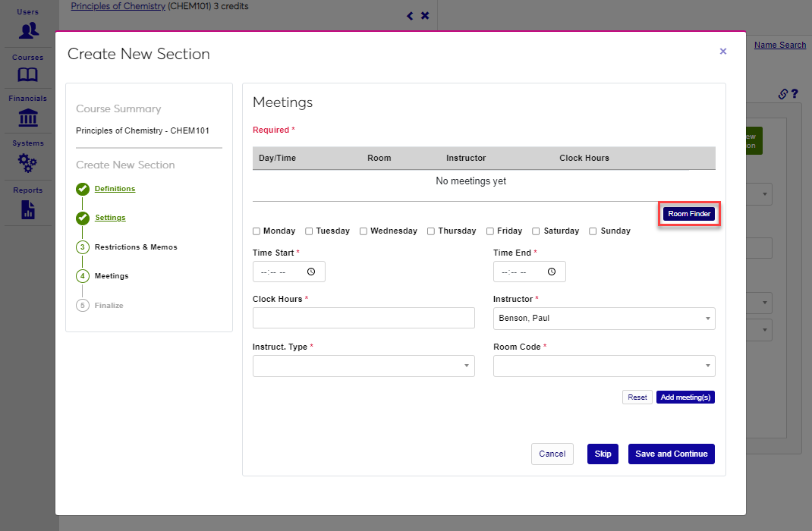Open the Users sidebar icon

pyautogui.click(x=28, y=30)
